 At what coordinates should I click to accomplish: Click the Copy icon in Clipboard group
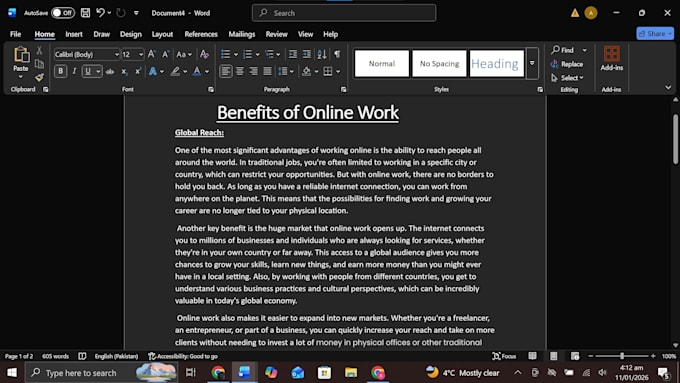[39, 64]
